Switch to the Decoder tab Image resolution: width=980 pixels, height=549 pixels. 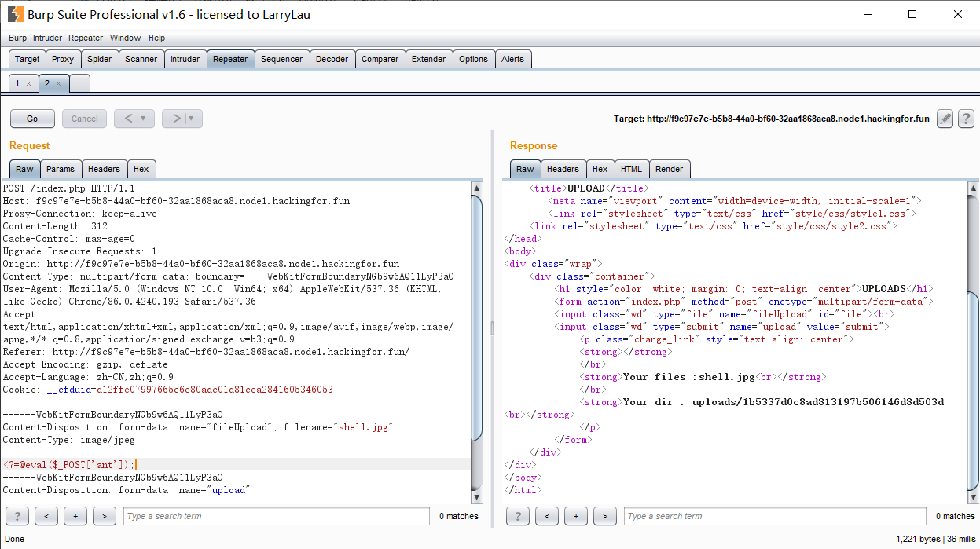coord(332,59)
